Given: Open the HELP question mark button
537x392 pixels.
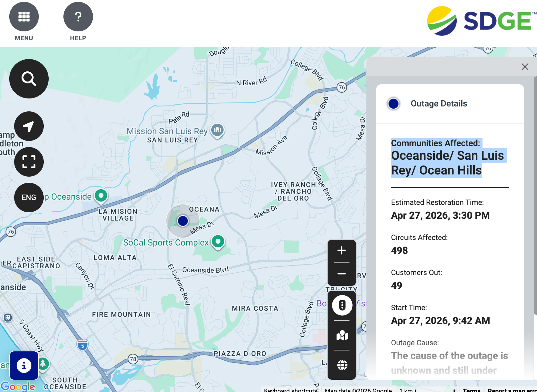Looking at the screenshot, I should point(78,17).
